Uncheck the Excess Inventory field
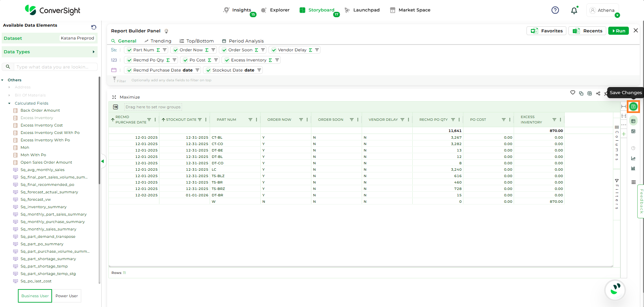The height and width of the screenshot is (307, 644). tap(227, 60)
